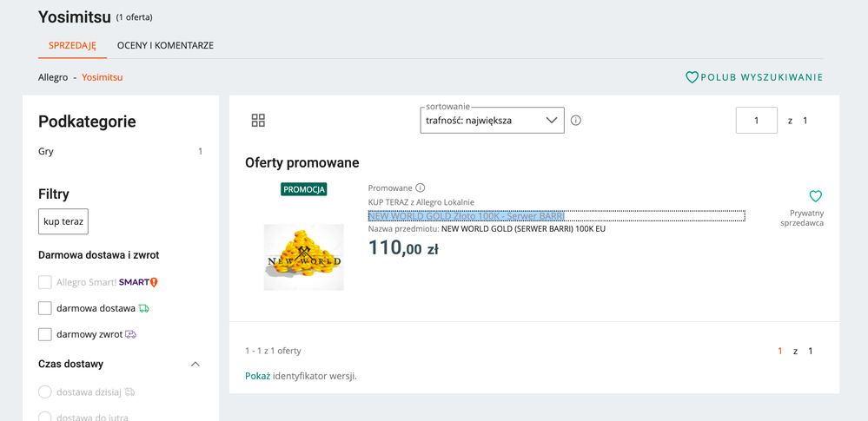Click '1 - 1 z 1 oferty' count text
The image size is (868, 421).
[x=274, y=351]
